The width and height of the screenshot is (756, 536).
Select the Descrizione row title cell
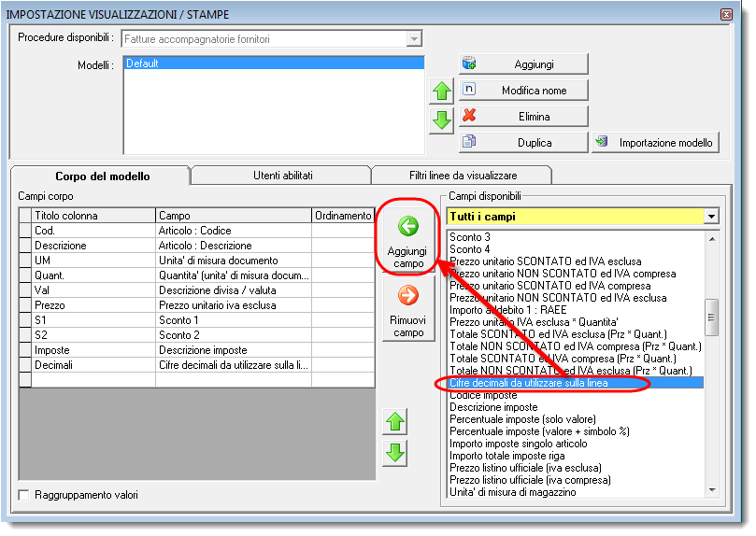tap(93, 246)
